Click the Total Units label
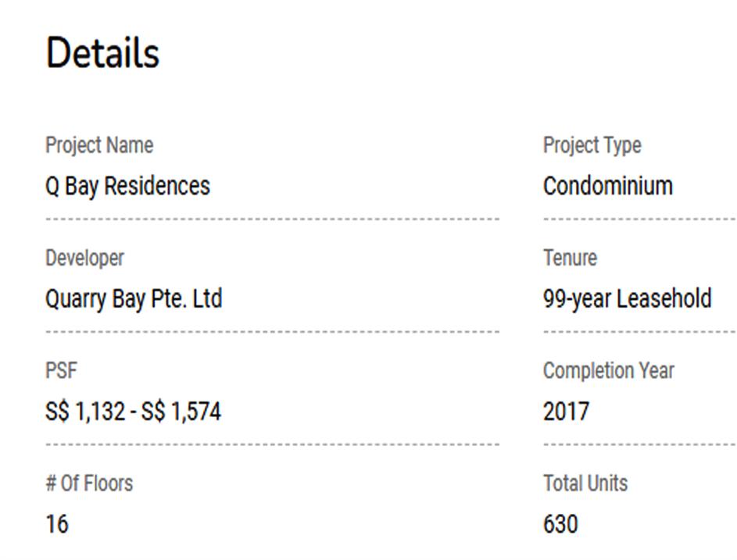Image resolution: width=737 pixels, height=560 pixels. (585, 483)
